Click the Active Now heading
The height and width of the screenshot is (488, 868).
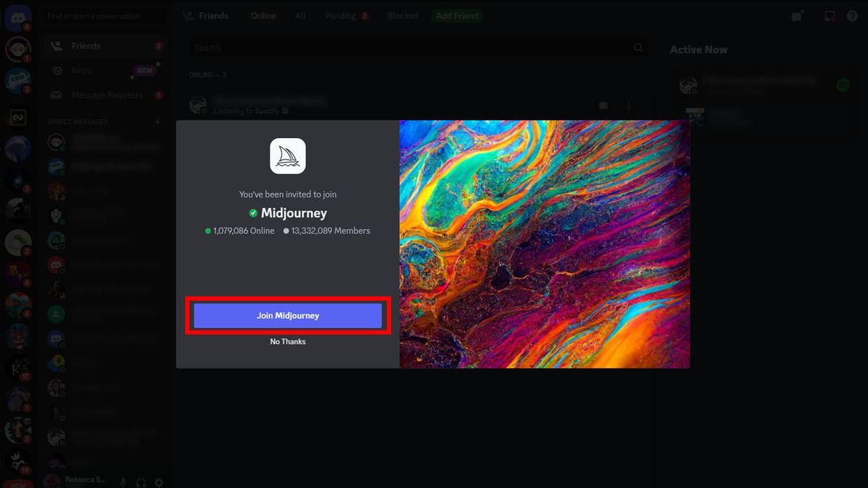point(699,49)
